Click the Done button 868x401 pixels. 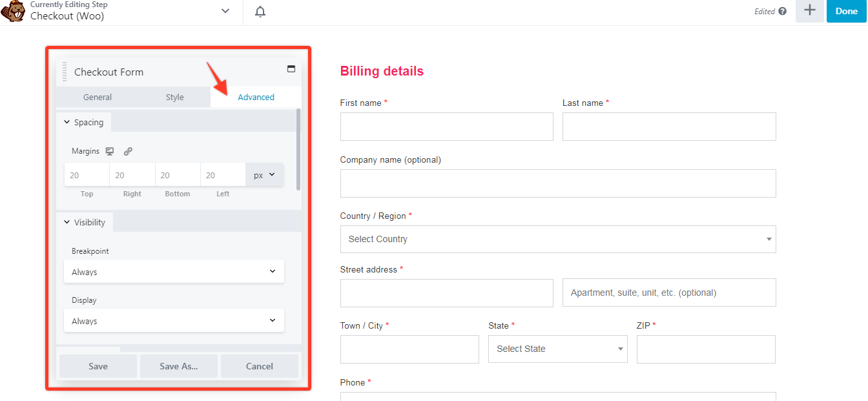point(846,12)
